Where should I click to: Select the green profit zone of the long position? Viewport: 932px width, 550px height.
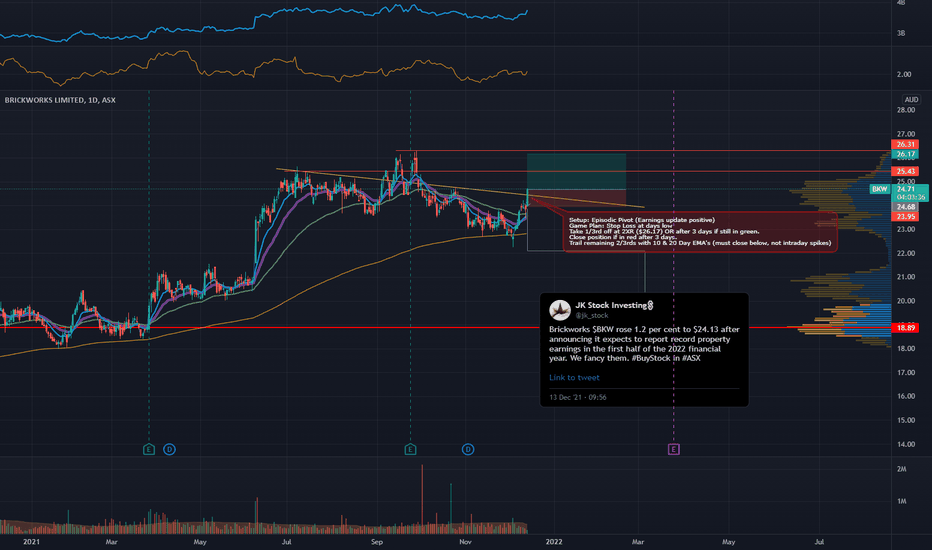pyautogui.click(x=576, y=171)
